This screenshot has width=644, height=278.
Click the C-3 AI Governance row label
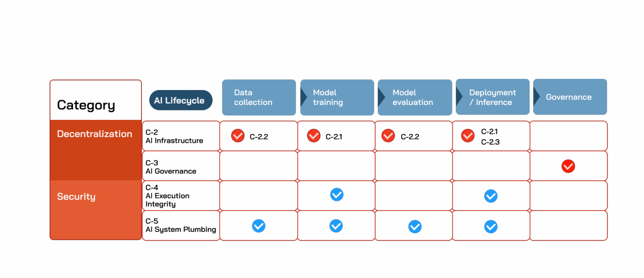181,167
